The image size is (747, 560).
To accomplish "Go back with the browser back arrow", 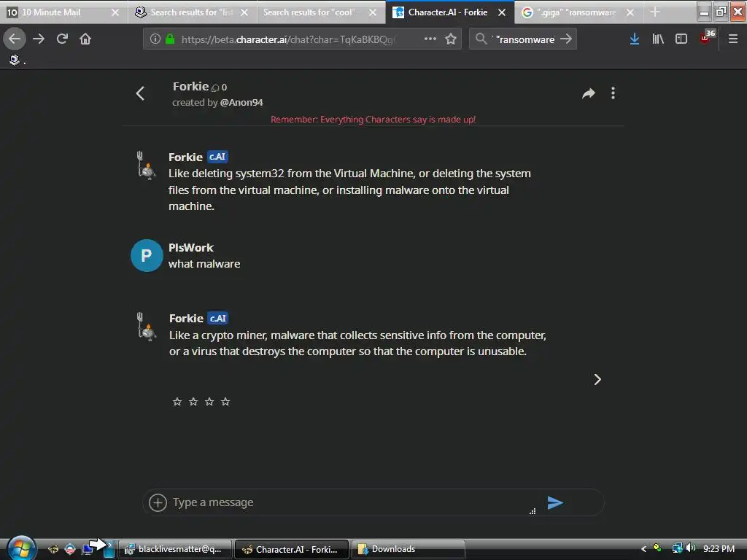I will (x=15, y=39).
